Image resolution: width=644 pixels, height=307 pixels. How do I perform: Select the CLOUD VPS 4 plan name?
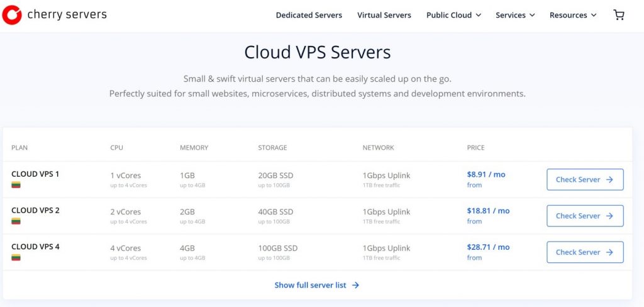pos(35,247)
